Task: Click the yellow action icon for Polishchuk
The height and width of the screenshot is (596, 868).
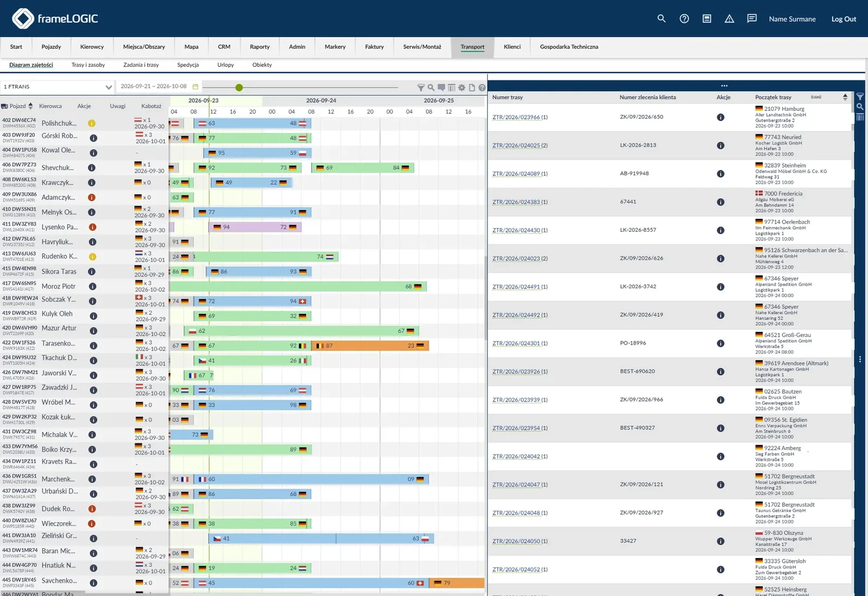Action: (92, 123)
